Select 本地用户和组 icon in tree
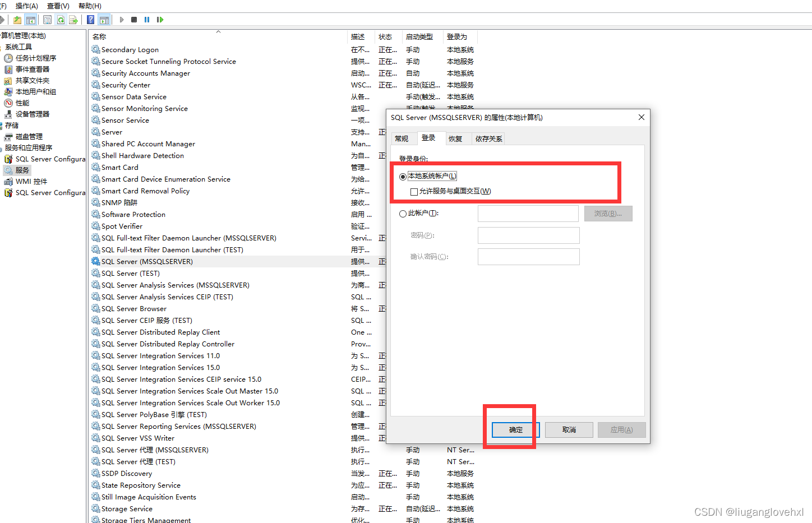Viewport: 812px width, 523px height. click(8, 92)
